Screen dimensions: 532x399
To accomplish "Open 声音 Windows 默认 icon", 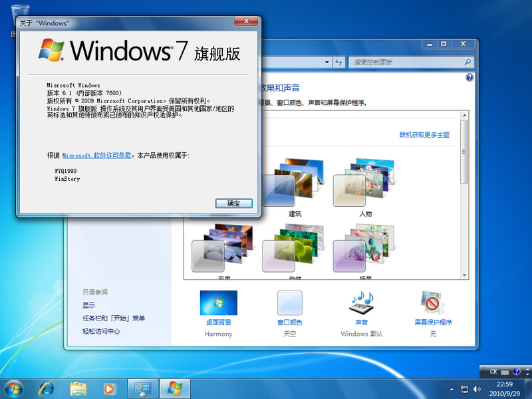I will tap(362, 303).
